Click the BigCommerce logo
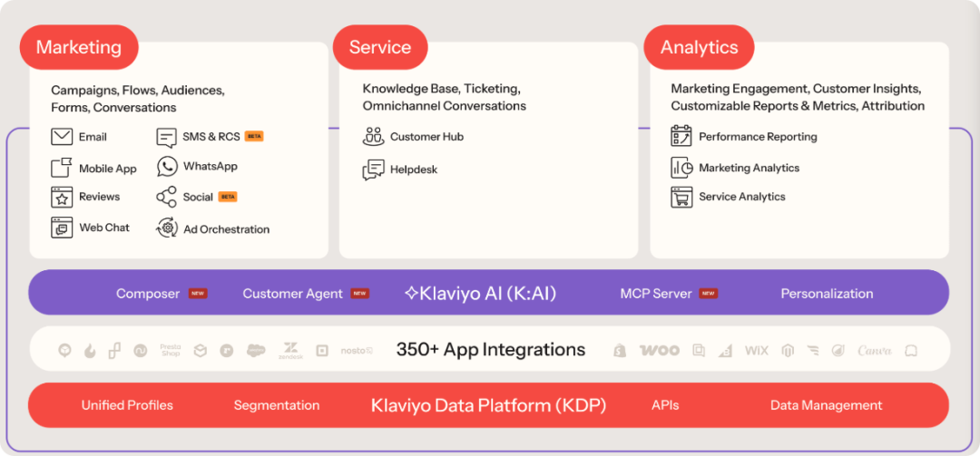Screen dimensions: 980x456 pyautogui.click(x=725, y=351)
